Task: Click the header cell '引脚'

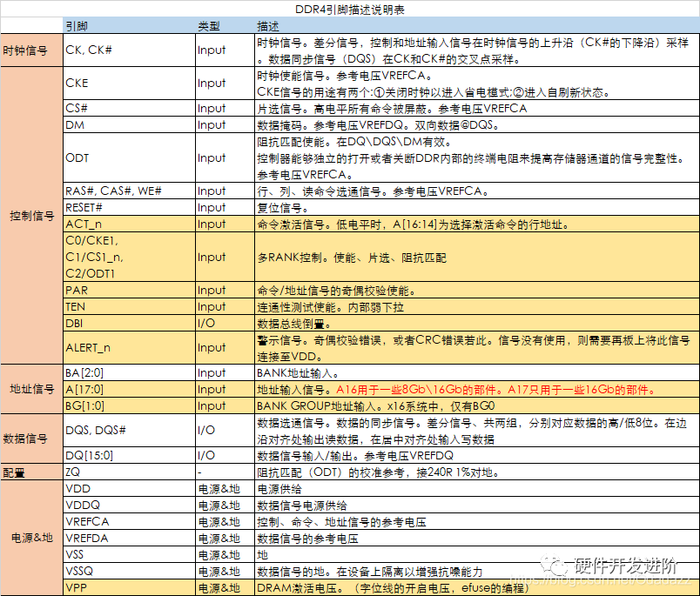Action: 130,26
